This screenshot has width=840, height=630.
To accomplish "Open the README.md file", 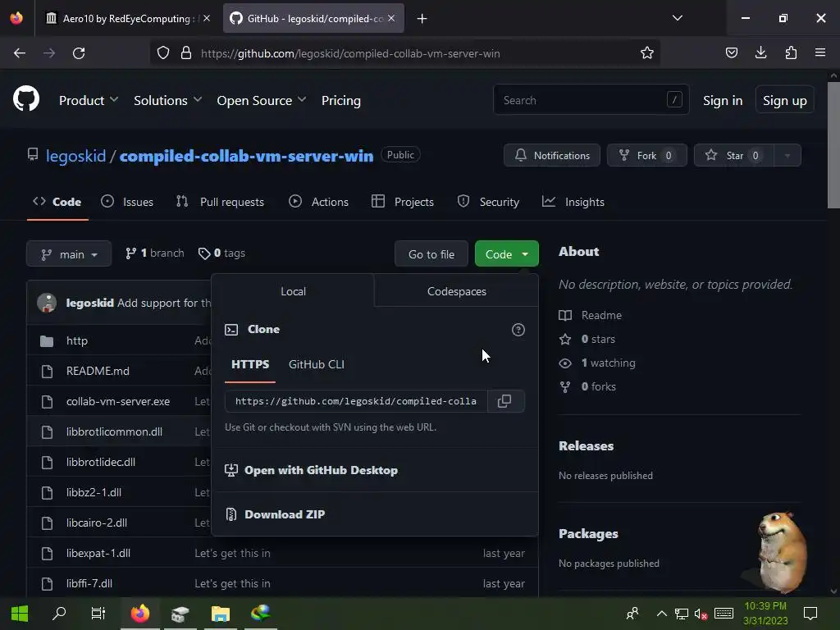I will pyautogui.click(x=98, y=371).
